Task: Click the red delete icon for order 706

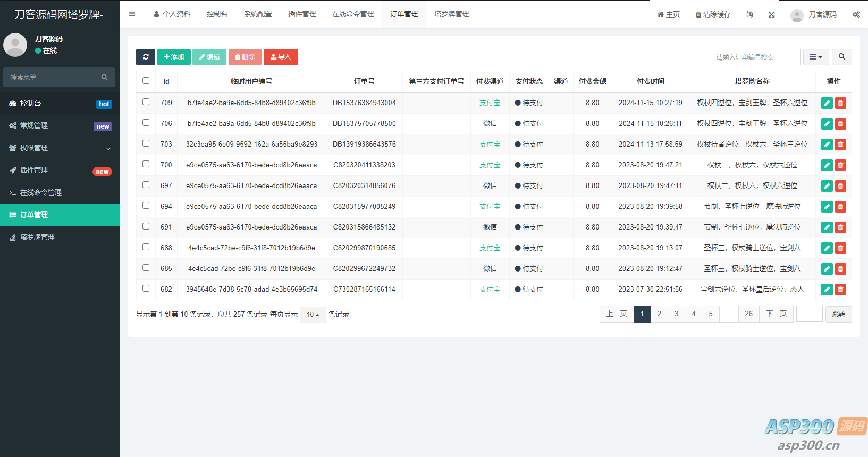Action: [x=840, y=124]
